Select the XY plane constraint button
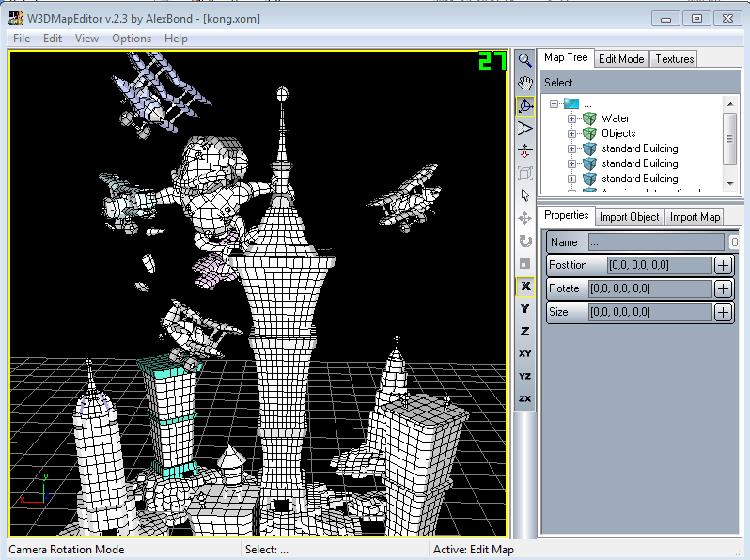The image size is (750, 560). (x=525, y=353)
